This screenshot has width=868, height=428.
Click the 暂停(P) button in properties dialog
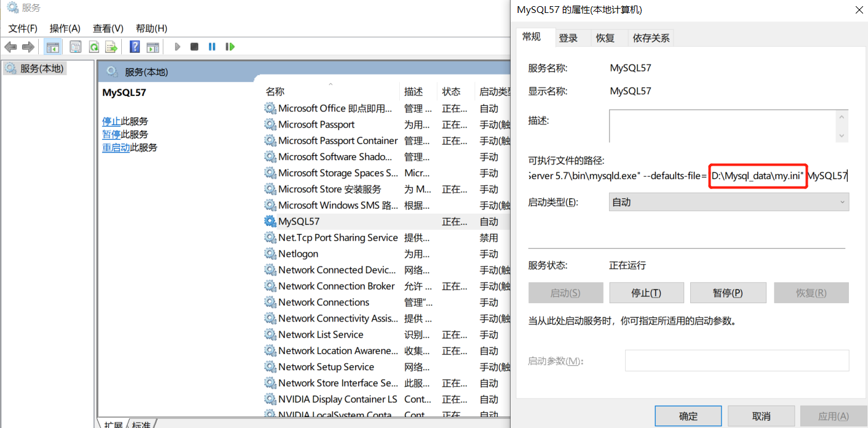pyautogui.click(x=728, y=293)
